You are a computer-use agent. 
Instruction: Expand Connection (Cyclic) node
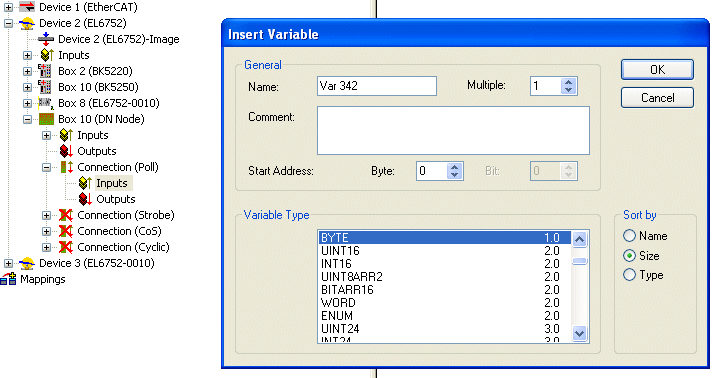46,247
